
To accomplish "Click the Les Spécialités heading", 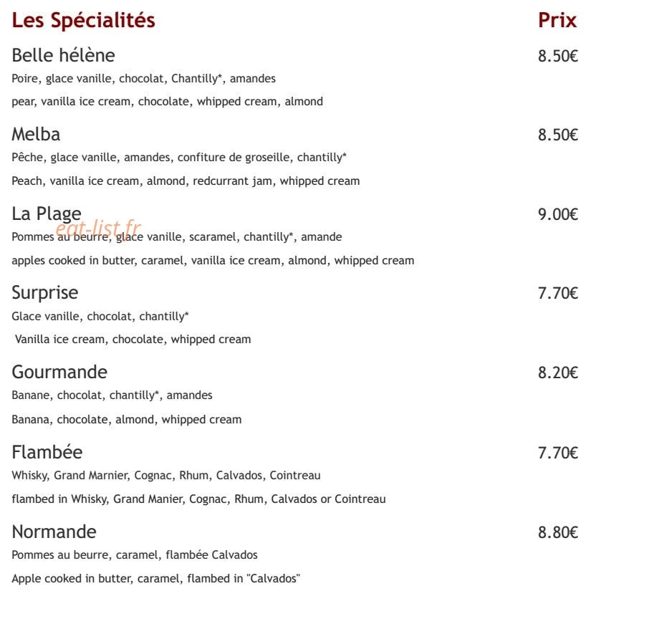I will coord(83,21).
